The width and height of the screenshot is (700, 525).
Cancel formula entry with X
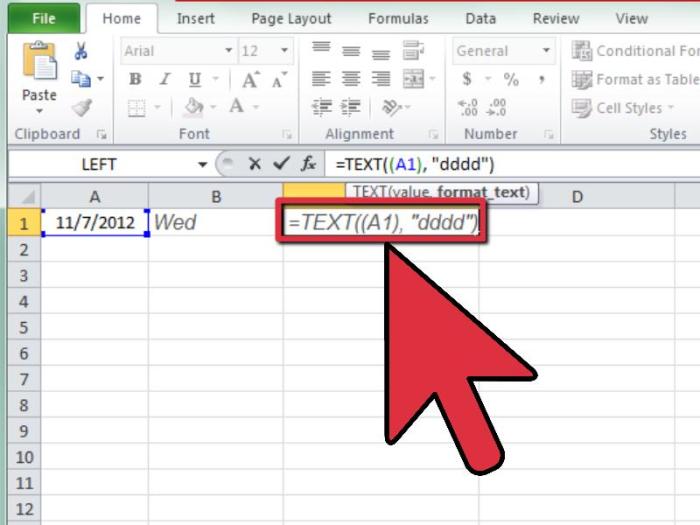pyautogui.click(x=254, y=164)
